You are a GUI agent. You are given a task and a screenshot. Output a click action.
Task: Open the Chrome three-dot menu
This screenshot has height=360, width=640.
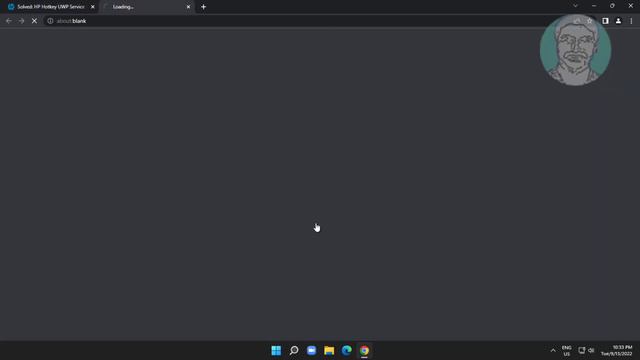tap(631, 21)
